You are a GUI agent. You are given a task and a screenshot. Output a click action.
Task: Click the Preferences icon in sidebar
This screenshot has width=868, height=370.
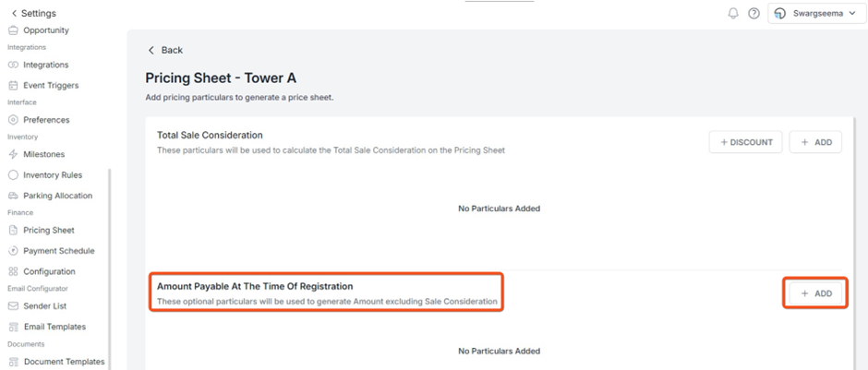coord(13,120)
